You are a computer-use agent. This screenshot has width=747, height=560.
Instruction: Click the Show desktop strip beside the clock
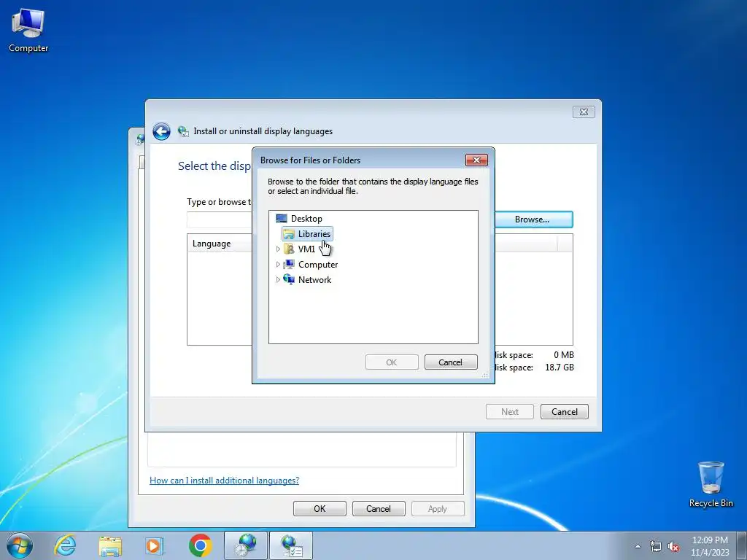coord(742,545)
